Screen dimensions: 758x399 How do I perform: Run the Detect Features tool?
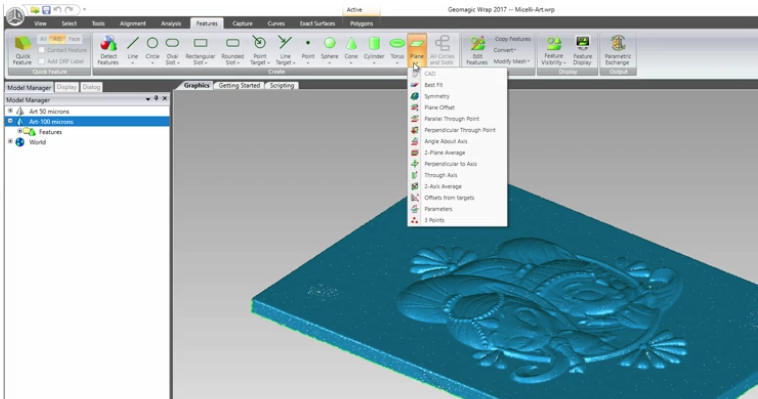point(108,50)
